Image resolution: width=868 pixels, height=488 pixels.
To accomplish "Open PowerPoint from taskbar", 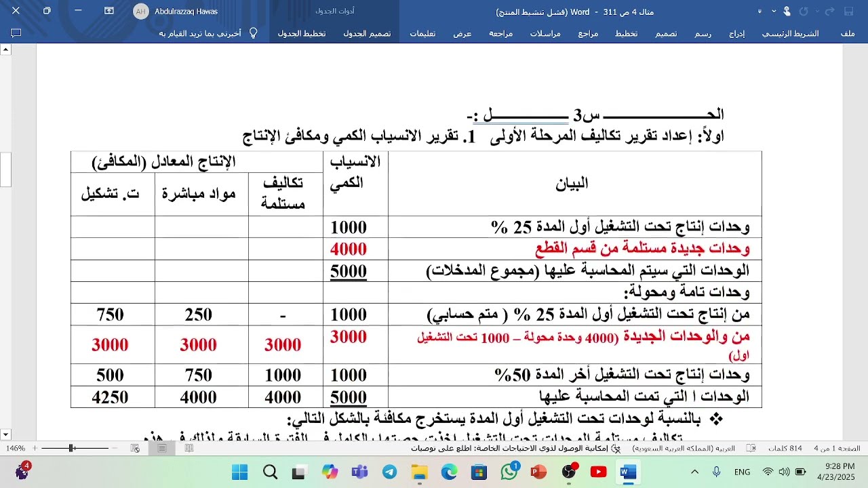I will pos(538,472).
